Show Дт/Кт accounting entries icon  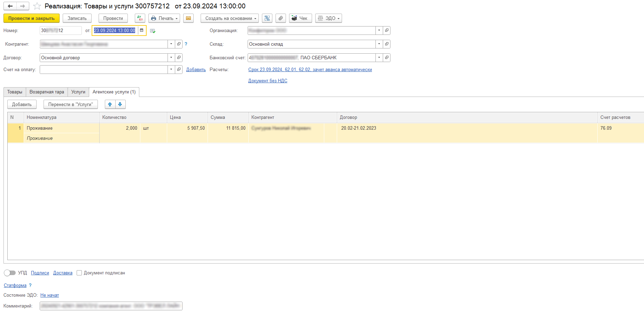pos(140,18)
